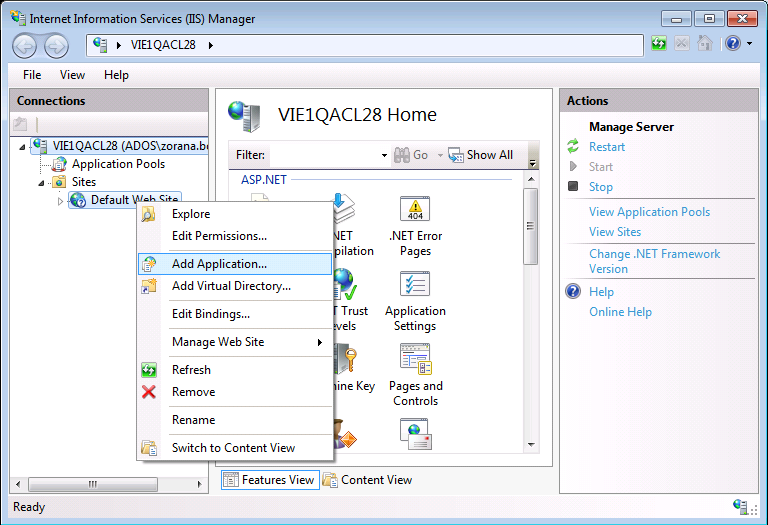Click Change .NET Framework Version link

pyautogui.click(x=654, y=261)
